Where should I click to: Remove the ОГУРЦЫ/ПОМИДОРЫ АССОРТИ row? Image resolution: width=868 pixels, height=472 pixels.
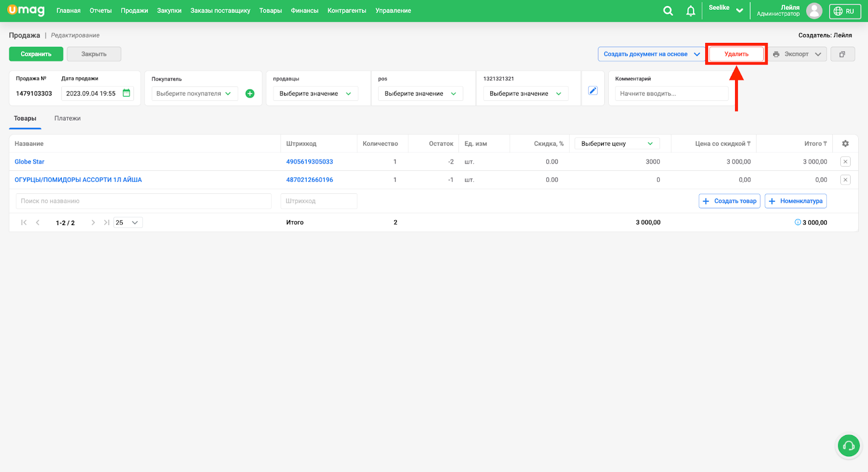(x=845, y=180)
